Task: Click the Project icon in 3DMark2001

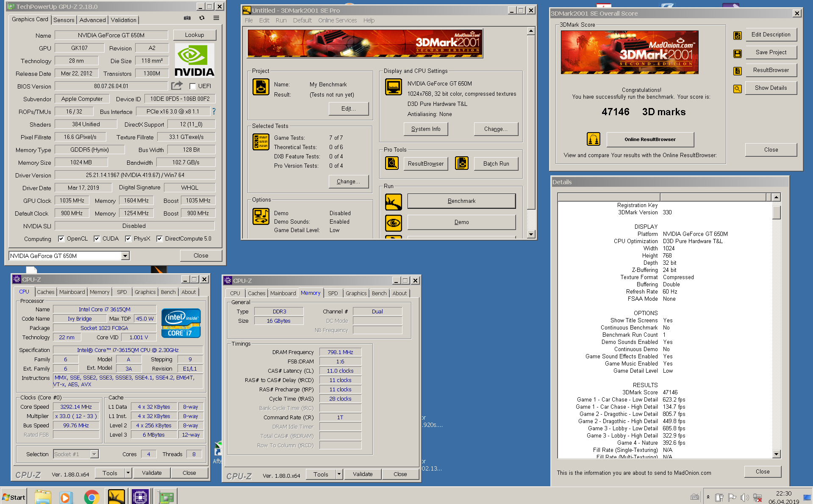Action: 261,87
